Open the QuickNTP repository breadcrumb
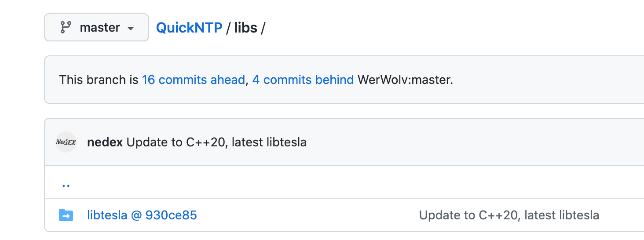The height and width of the screenshot is (240, 644). [189, 28]
